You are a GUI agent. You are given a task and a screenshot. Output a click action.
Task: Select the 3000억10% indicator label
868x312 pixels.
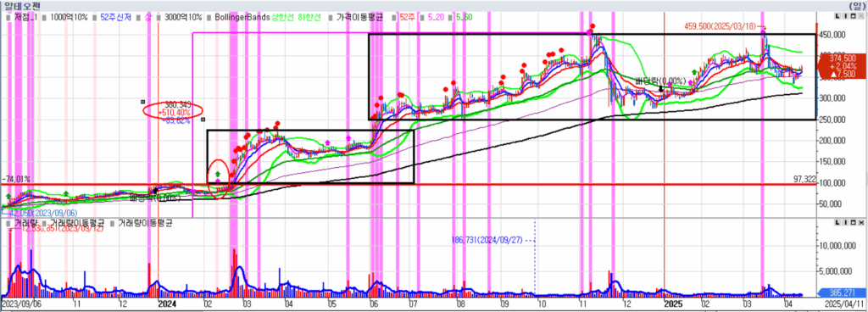pos(183,18)
